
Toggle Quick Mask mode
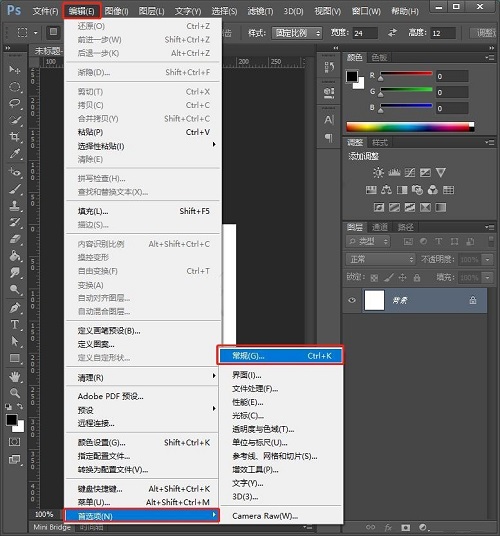point(14,442)
